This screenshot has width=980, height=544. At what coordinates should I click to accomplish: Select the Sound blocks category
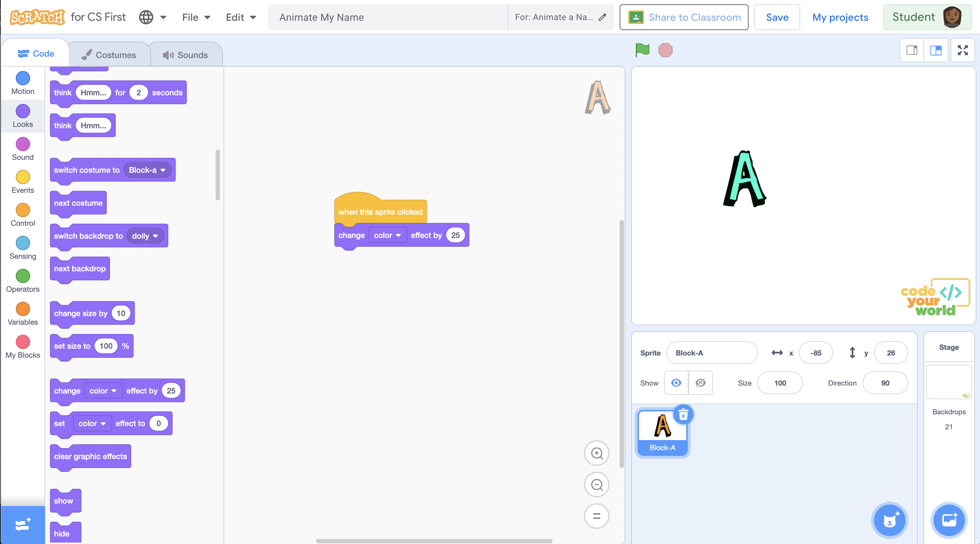coord(23,148)
